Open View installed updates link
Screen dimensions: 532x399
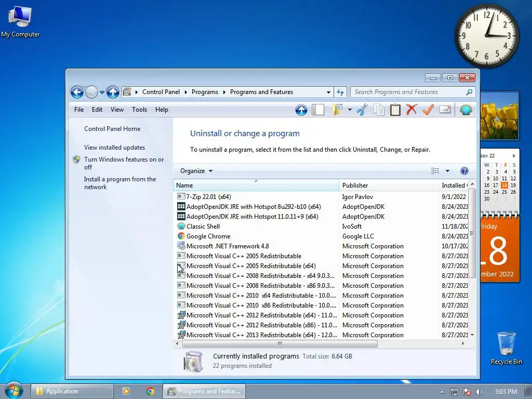tap(114, 148)
